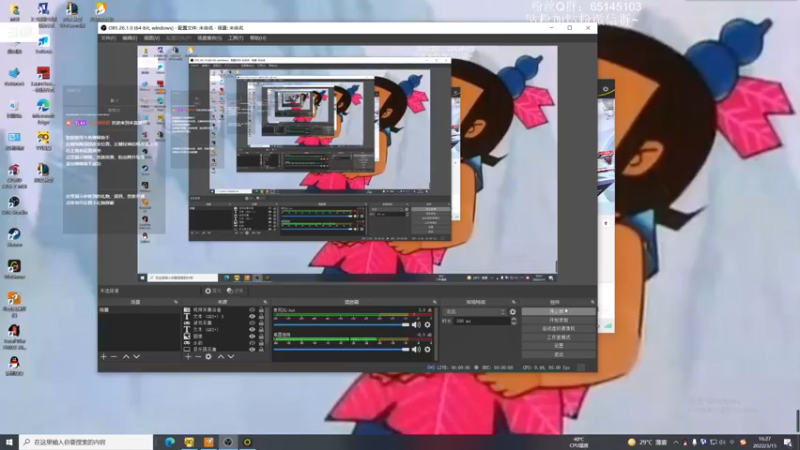Undock the Controls panel with its header icon

pos(592,302)
